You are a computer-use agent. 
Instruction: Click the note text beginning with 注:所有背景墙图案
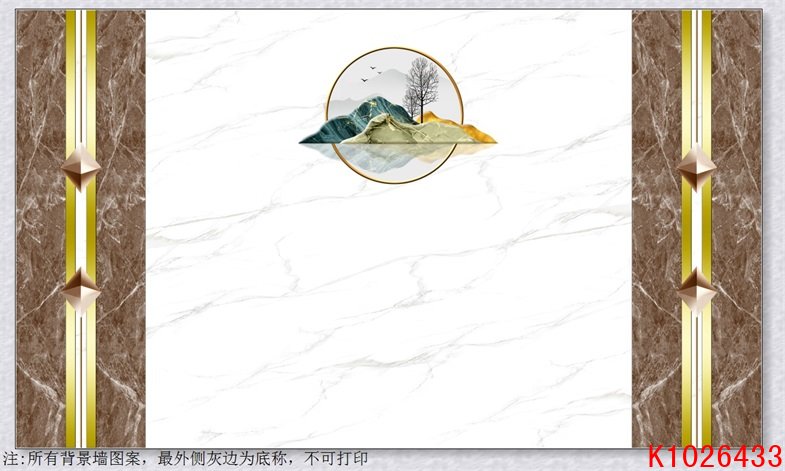185,458
